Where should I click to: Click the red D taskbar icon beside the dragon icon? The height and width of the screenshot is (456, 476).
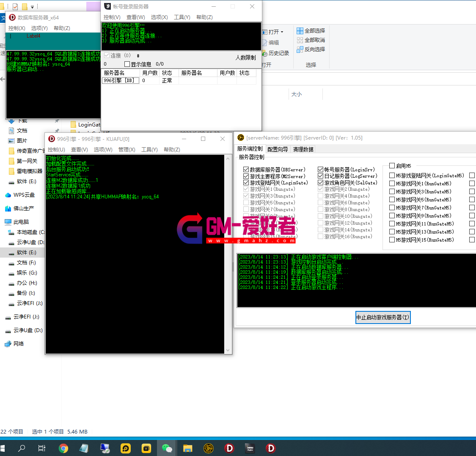[x=229, y=448]
